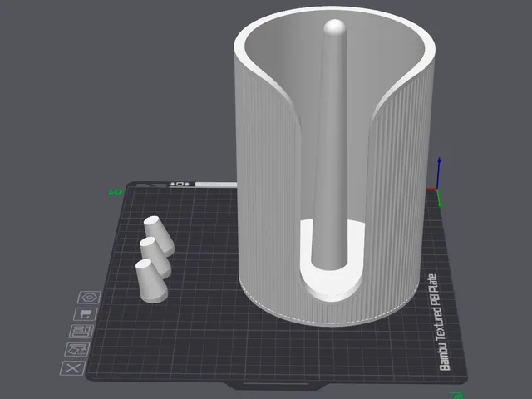Click the plate number 01 label
Image resolution: width=532 pixels, height=399 pixels.
pyautogui.click(x=116, y=192)
